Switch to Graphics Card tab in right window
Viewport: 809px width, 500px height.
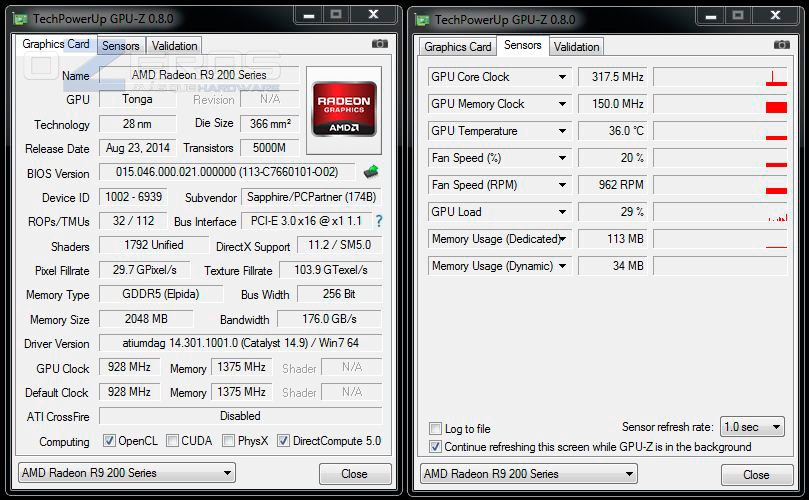[458, 47]
